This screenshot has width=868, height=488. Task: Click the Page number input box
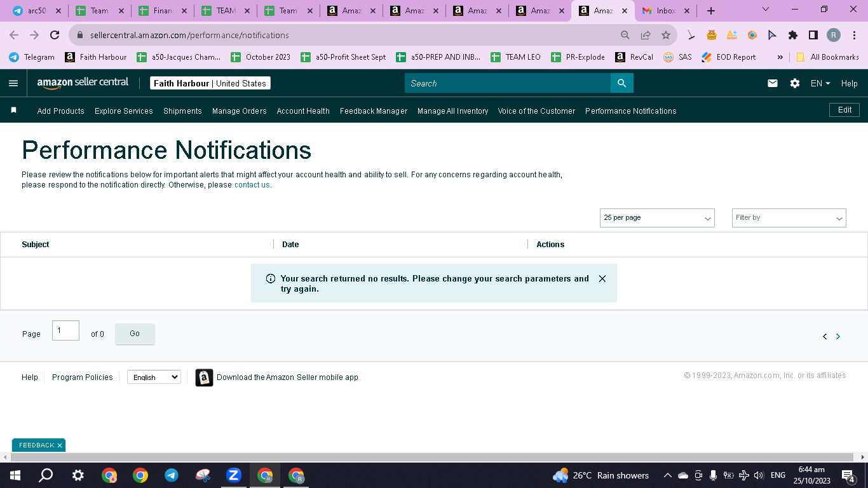click(x=65, y=330)
